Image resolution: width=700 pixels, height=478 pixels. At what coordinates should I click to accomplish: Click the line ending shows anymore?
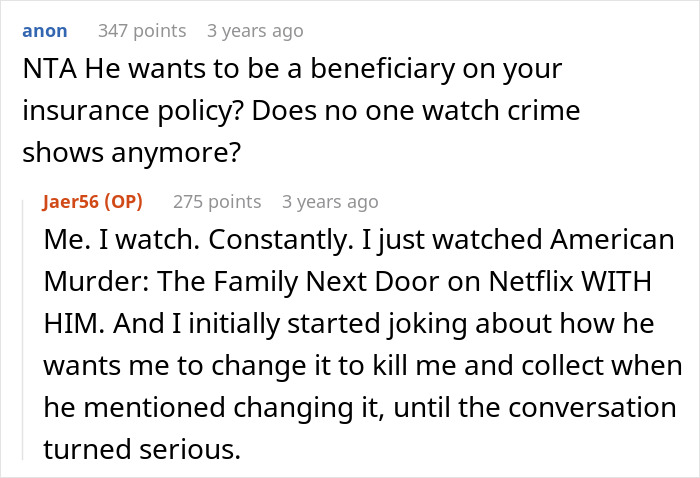[x=132, y=153]
